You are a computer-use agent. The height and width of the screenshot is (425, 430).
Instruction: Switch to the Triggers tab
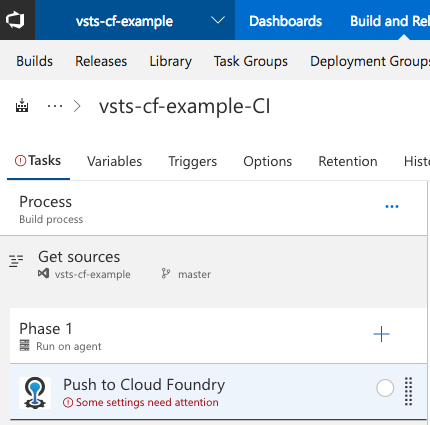point(192,162)
